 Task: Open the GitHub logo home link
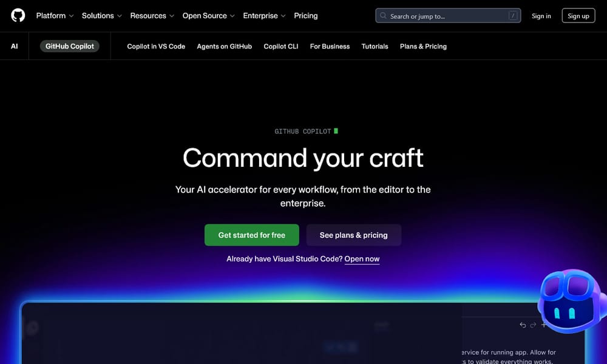coord(18,16)
